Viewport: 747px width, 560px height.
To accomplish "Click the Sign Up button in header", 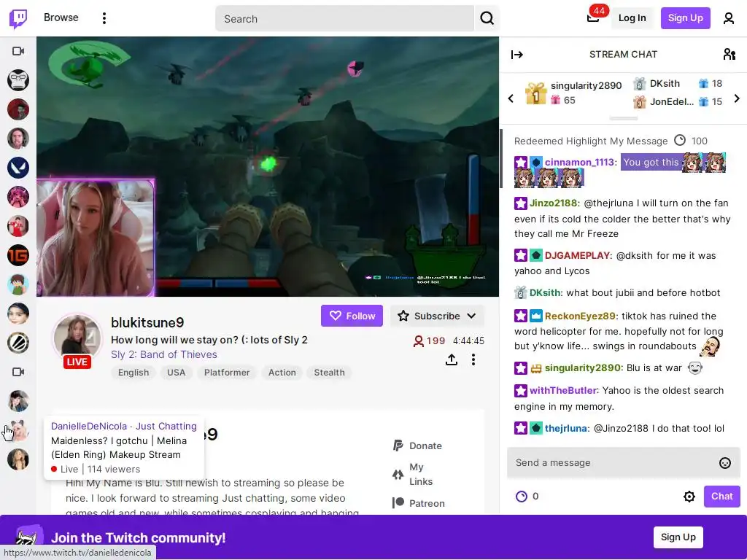I will 685,18.
